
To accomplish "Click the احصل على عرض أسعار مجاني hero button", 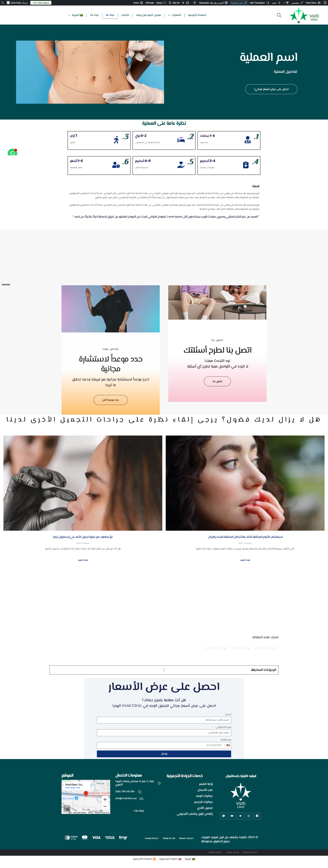I will (x=271, y=89).
